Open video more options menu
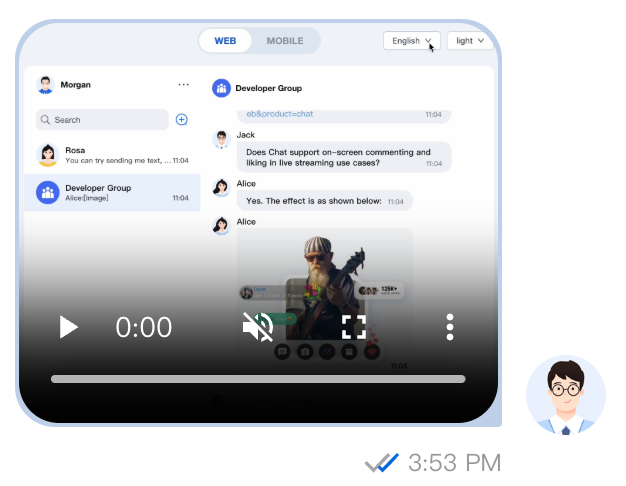626x486 pixels. (x=450, y=327)
